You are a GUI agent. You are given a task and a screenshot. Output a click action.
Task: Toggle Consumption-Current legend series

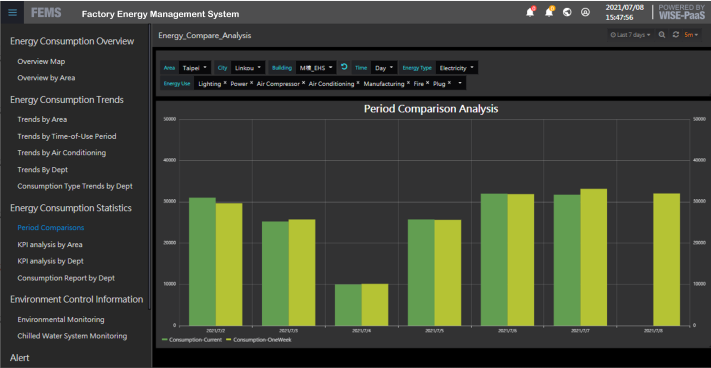192,339
